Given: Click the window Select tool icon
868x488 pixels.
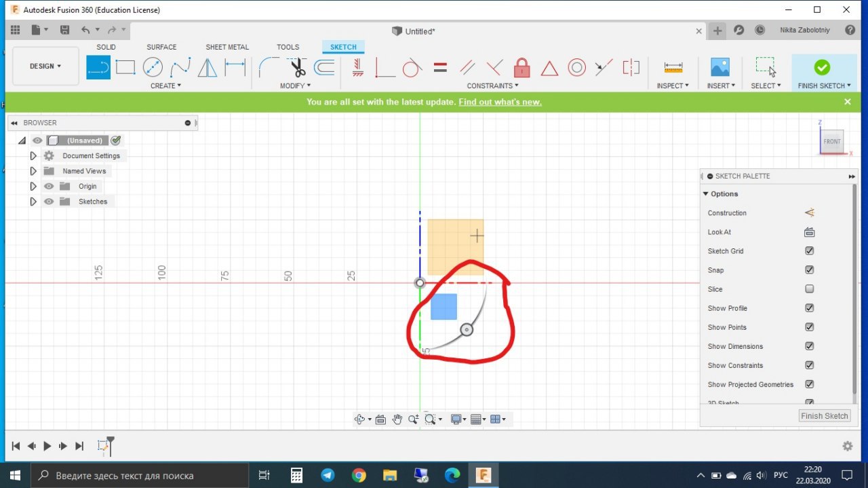Looking at the screenshot, I should pos(766,67).
